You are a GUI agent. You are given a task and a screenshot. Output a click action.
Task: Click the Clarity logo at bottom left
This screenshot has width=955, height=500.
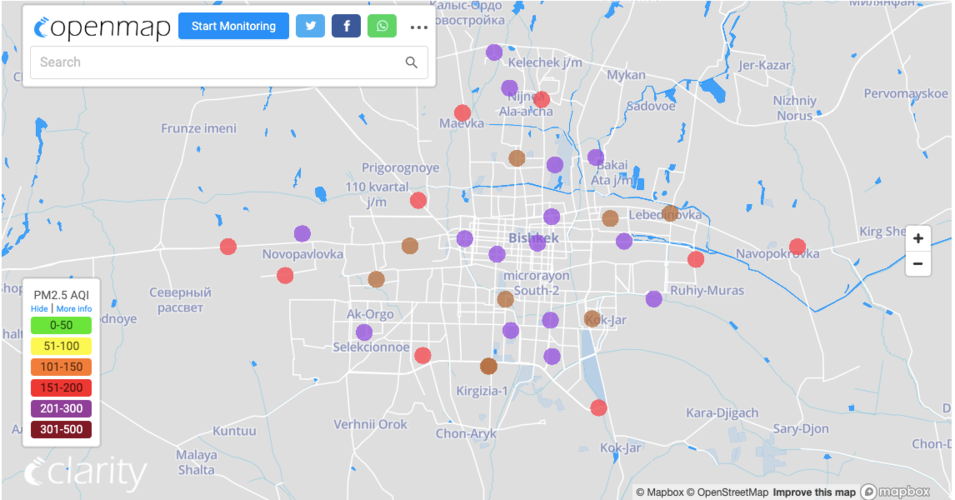coord(85,472)
